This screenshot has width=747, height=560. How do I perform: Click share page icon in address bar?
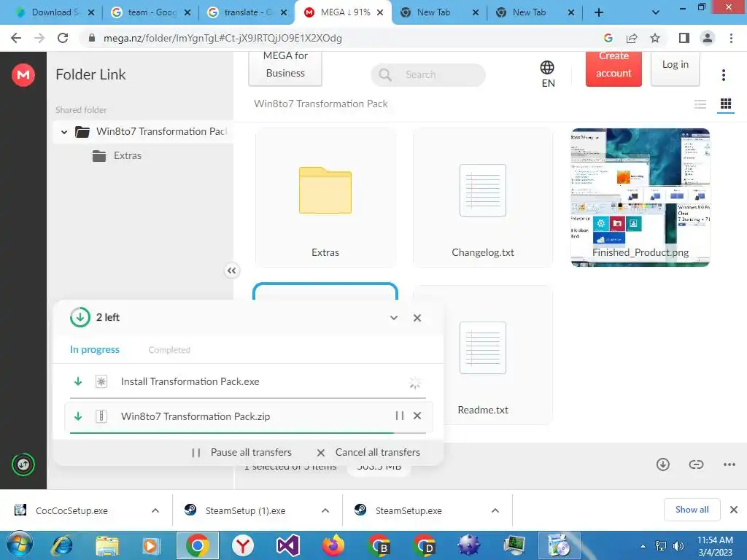click(x=632, y=38)
